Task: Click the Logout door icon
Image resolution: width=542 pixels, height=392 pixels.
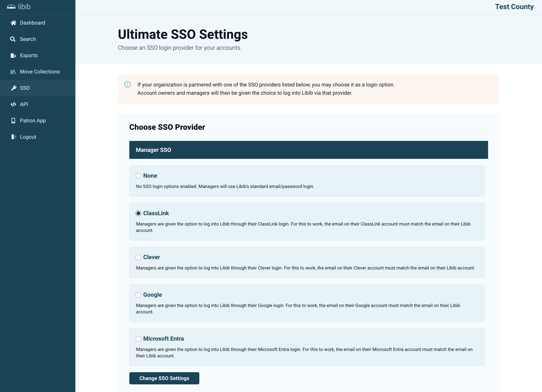Action: coord(14,137)
